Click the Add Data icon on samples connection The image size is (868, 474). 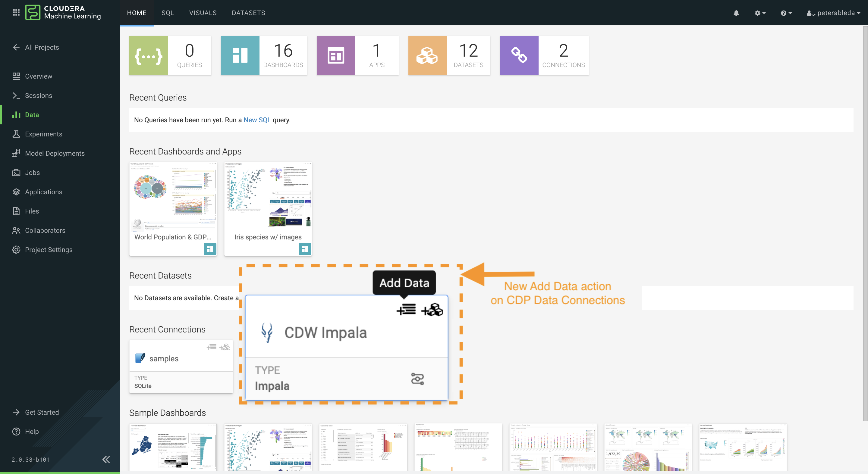click(212, 347)
